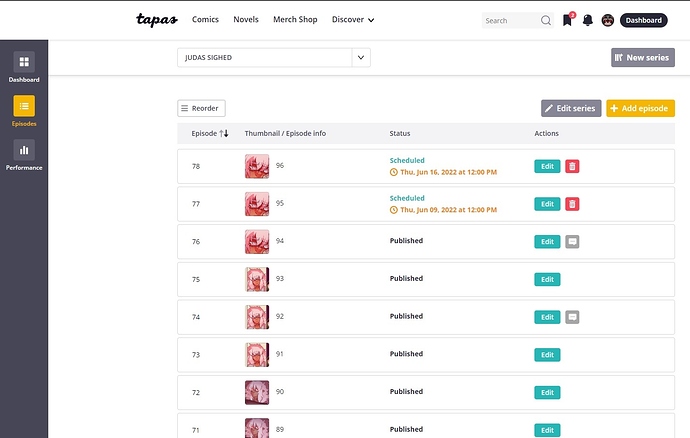Open the user profile avatar
This screenshot has height=438, width=690.
607,20
